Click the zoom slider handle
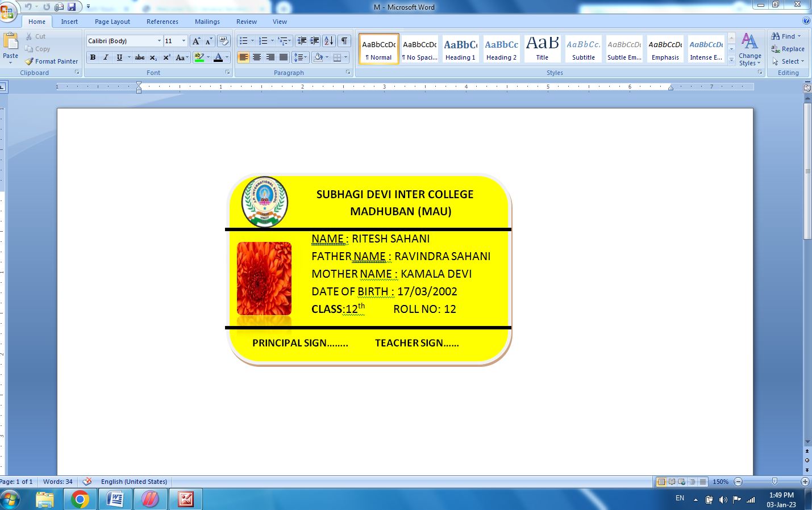Viewport: 812px width, 510px height. [x=774, y=482]
